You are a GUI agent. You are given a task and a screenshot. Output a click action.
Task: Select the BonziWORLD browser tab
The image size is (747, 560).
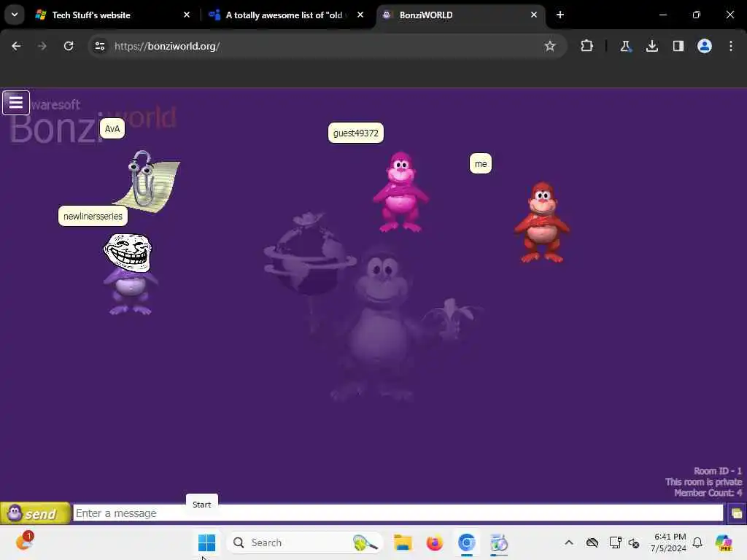coord(461,15)
